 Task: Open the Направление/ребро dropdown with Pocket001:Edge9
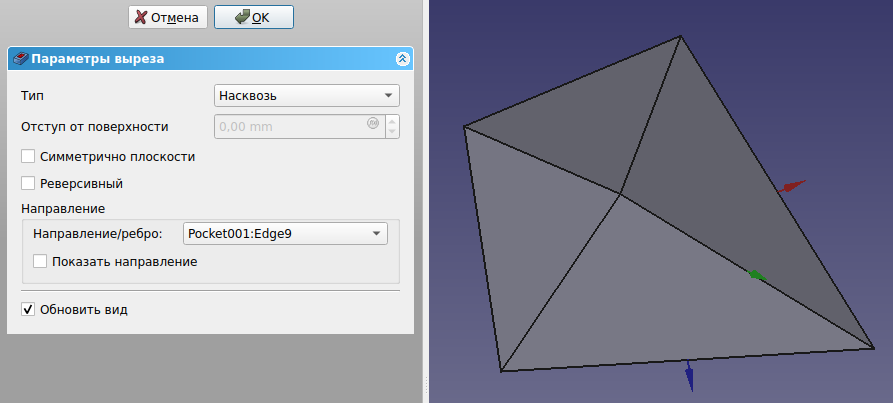(x=285, y=233)
